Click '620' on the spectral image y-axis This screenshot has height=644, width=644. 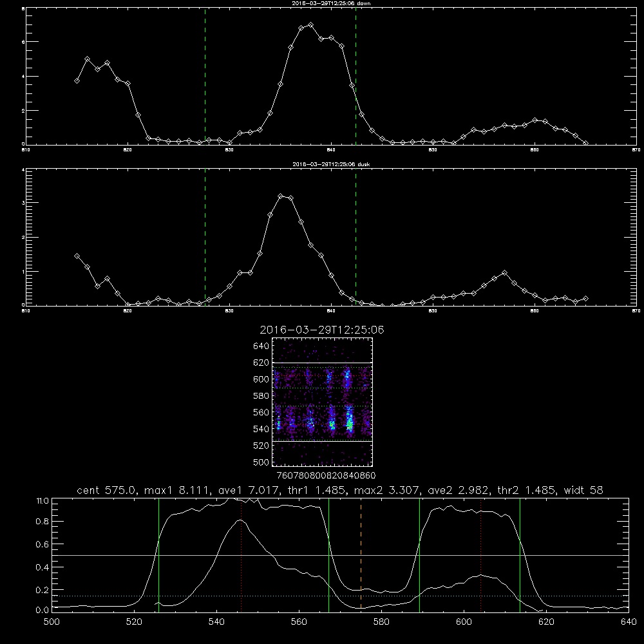click(261, 363)
